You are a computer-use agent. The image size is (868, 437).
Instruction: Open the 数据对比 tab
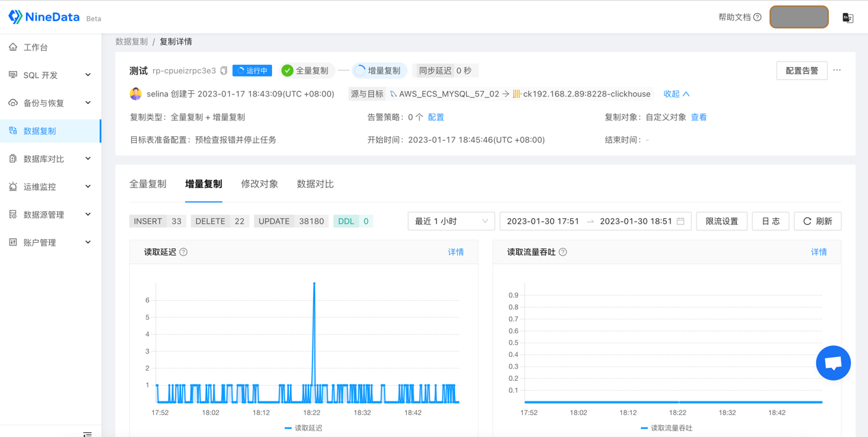(x=315, y=184)
